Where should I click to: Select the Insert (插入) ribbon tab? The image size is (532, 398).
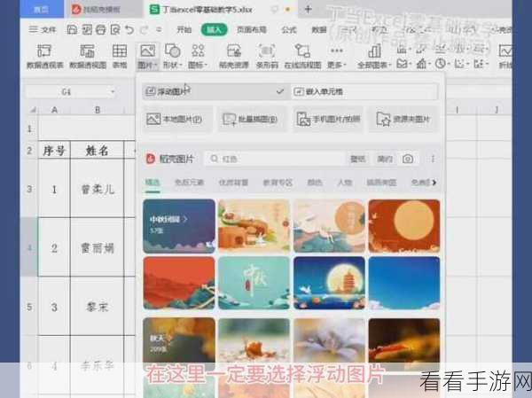coord(214,30)
